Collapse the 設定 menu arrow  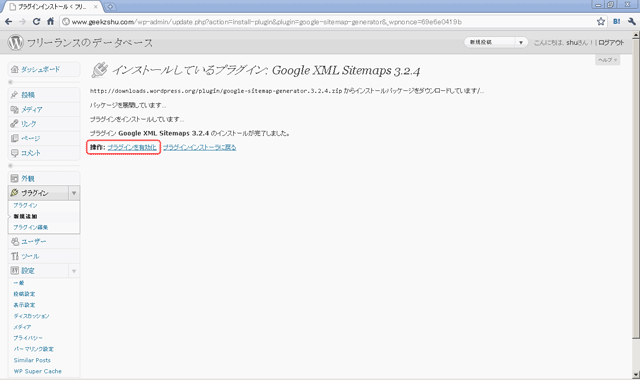[x=74, y=271]
